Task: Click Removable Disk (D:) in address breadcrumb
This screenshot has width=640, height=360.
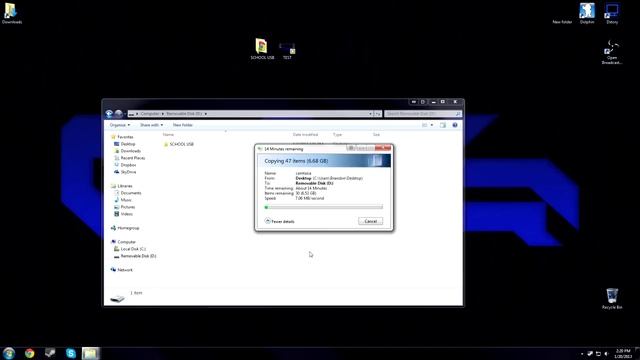Action: click(x=184, y=114)
